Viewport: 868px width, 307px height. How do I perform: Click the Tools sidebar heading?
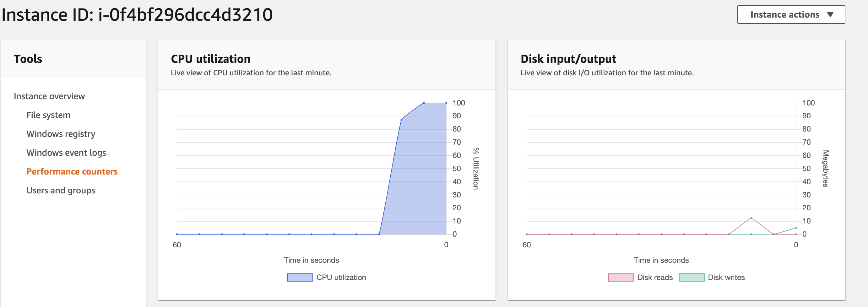(x=28, y=59)
